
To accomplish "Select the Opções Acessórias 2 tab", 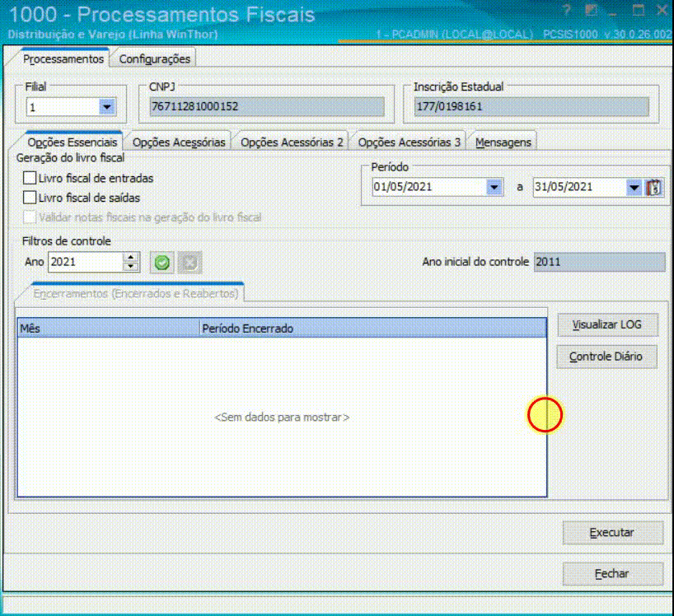I will click(292, 142).
